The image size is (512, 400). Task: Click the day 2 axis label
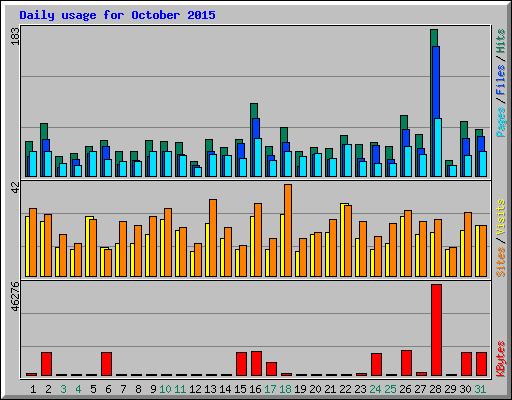tap(48, 389)
